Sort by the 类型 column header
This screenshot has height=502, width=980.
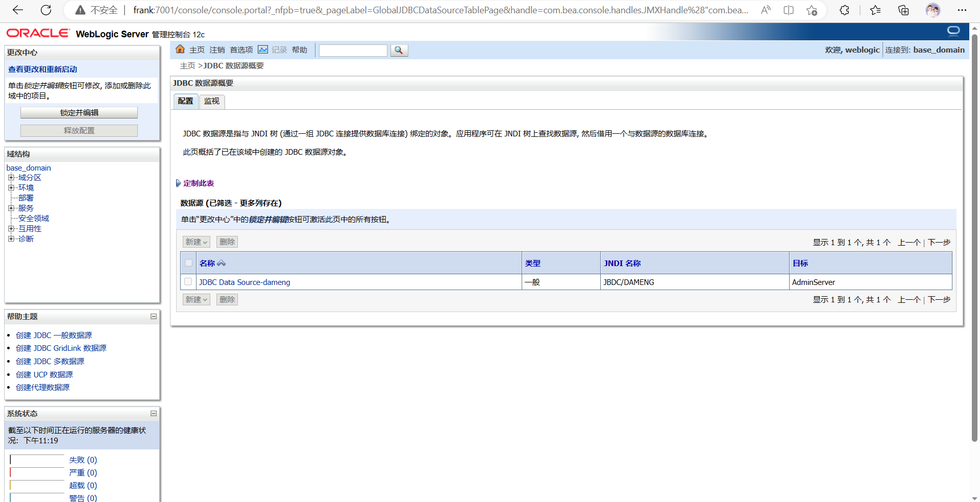[533, 264]
